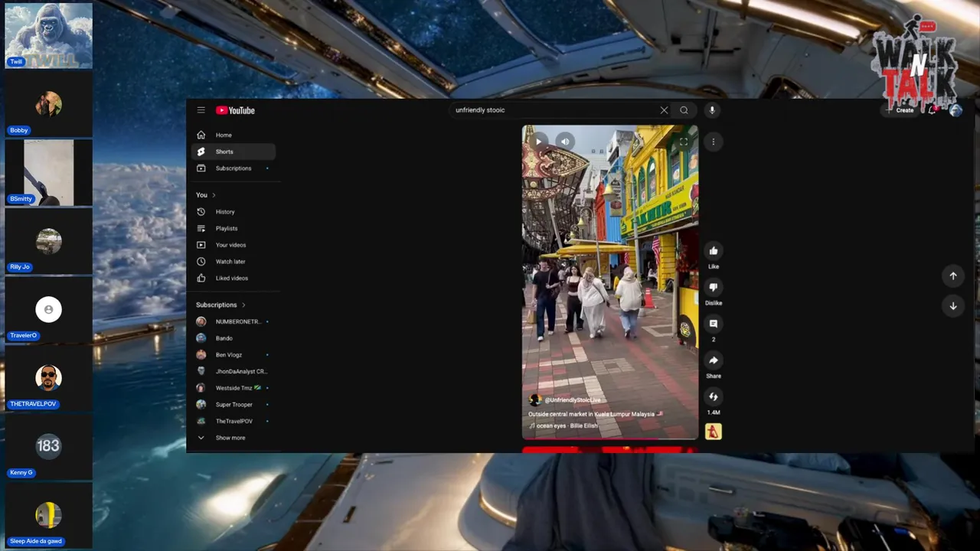
Task: Open the YouTube hamburger guide menu
Action: coord(201,110)
